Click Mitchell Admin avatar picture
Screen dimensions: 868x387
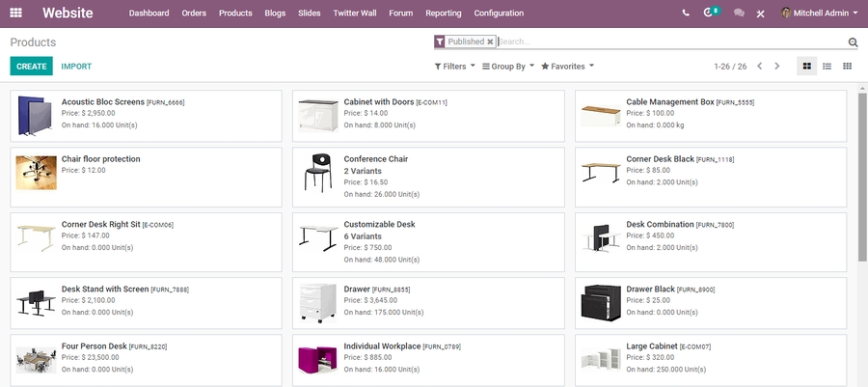[x=786, y=13]
